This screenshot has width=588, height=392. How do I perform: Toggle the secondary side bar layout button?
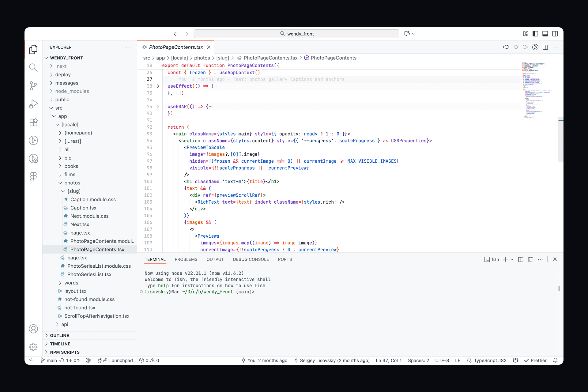point(555,34)
